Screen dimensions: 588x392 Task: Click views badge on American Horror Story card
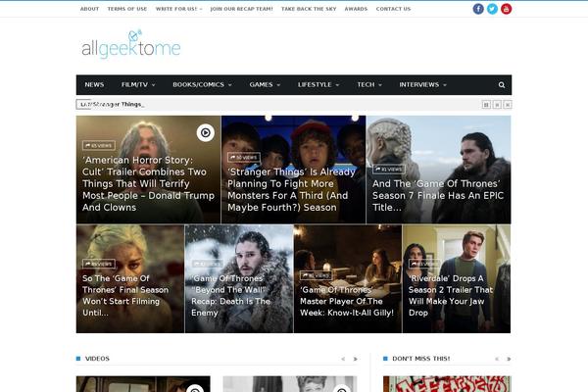(x=99, y=146)
